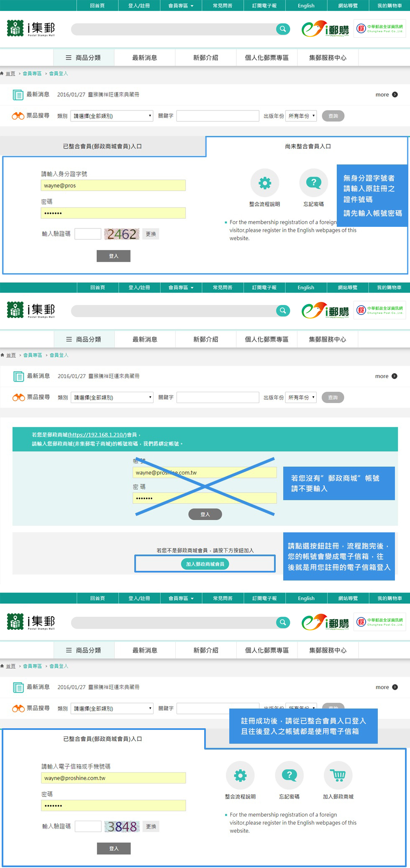Open the https://192.168.1.210/ link
Screen dimensions: 410x868
[97, 435]
